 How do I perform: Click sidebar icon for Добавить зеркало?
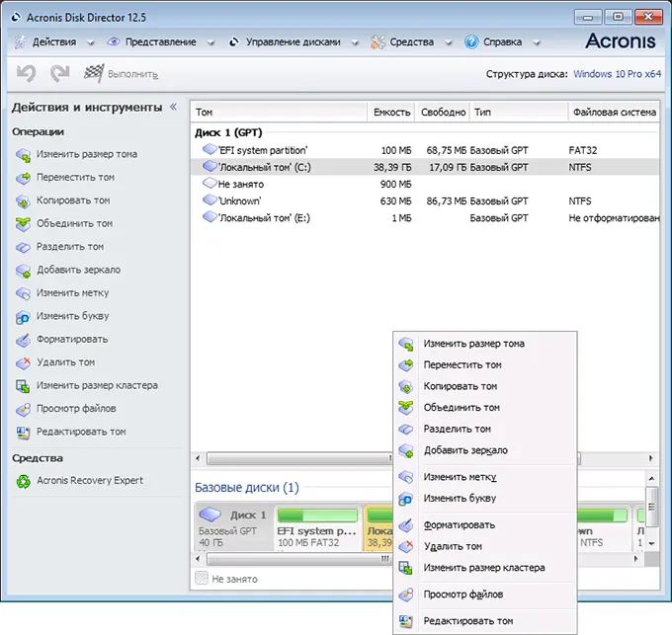tap(23, 271)
